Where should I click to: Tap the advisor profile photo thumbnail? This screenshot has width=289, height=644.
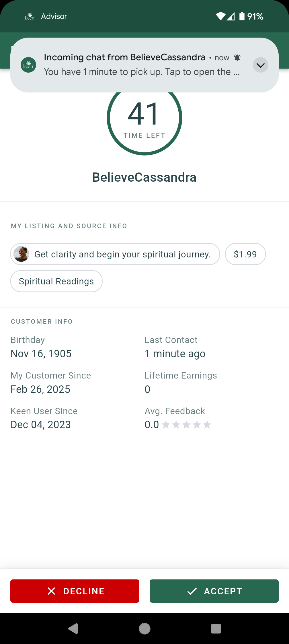click(x=21, y=254)
